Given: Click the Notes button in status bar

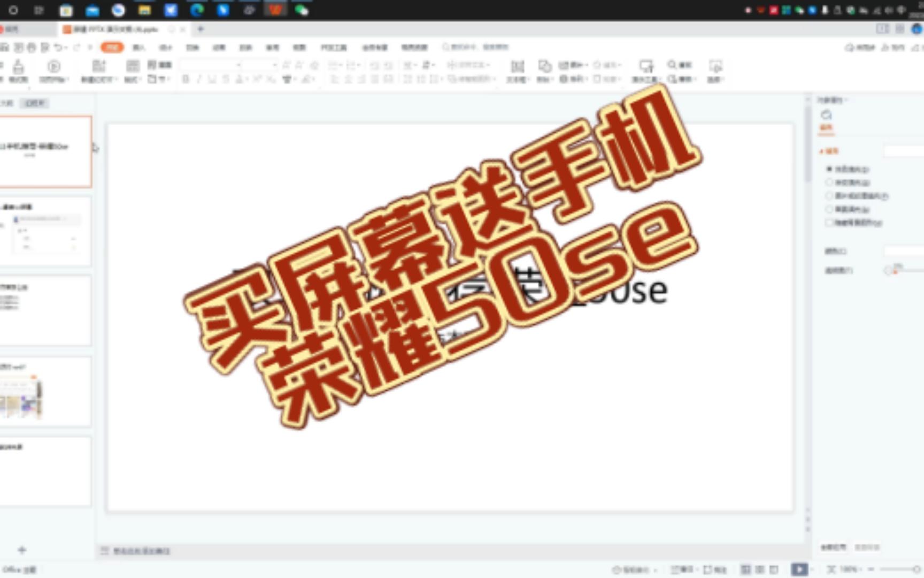Looking at the screenshot, I should click(682, 569).
